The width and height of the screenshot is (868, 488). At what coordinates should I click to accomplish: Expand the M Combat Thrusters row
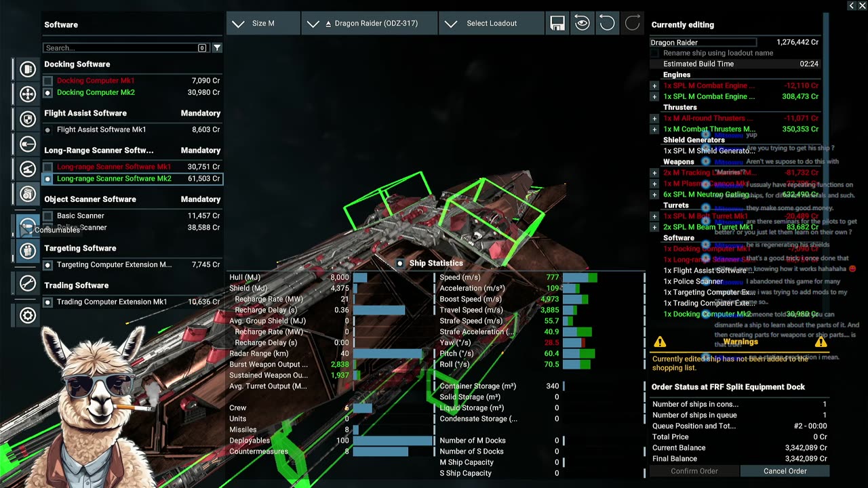pyautogui.click(x=654, y=129)
